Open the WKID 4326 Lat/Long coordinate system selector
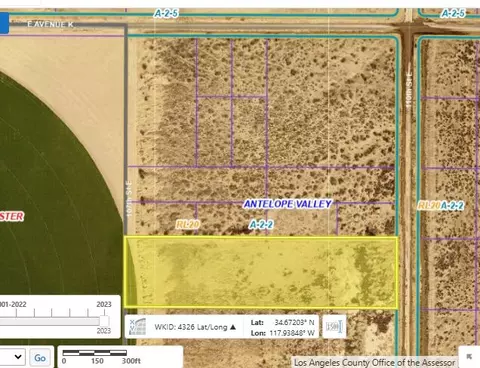480x368 pixels. point(195,327)
